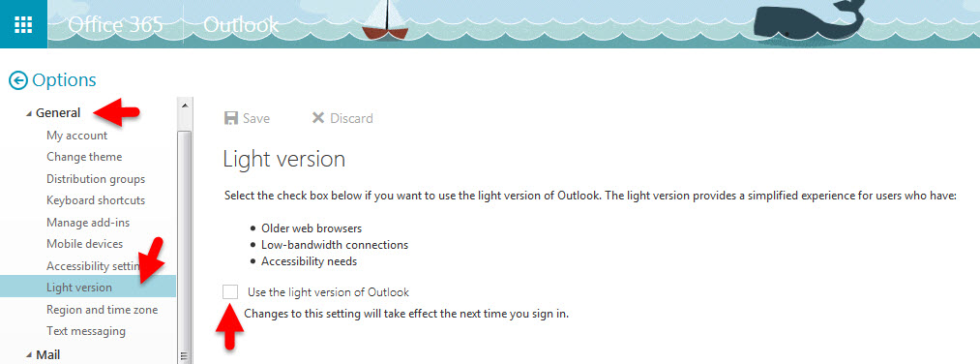Click the sidebar scroll up arrow
Screen dimensions: 980x364
pyautogui.click(x=185, y=106)
